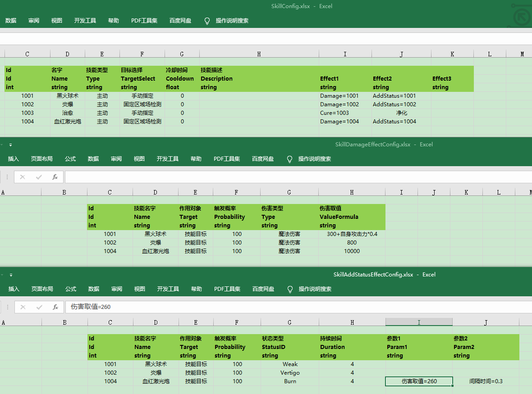Image resolution: width=532 pixels, height=394 pixels.
Task: Click the empty formula bar in SkillDamageEffectConfig
Action: [298, 177]
